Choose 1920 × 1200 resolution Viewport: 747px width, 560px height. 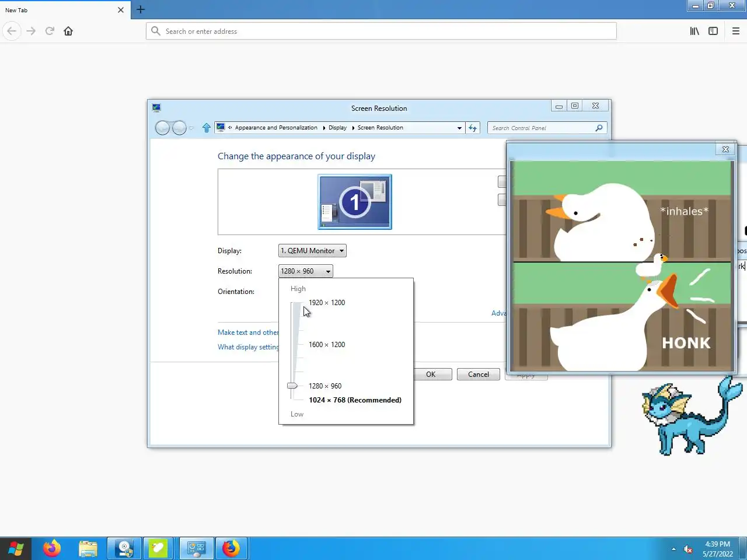(x=327, y=303)
